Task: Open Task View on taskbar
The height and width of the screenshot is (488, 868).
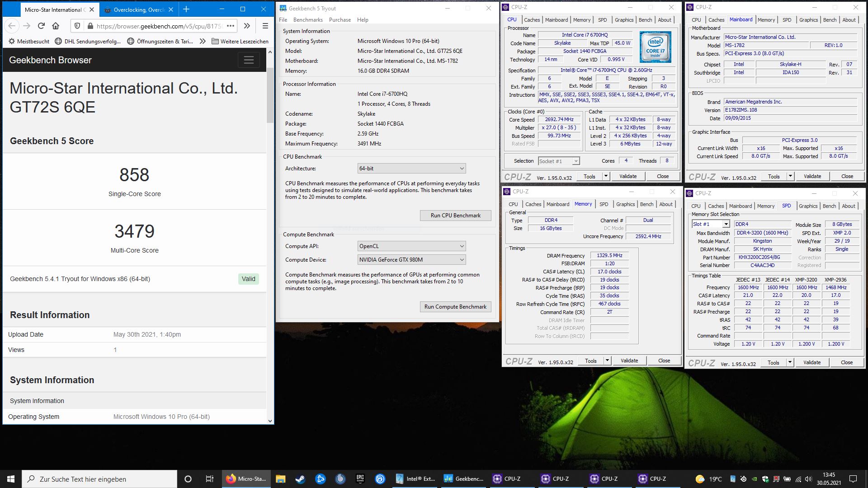Action: pos(209,479)
